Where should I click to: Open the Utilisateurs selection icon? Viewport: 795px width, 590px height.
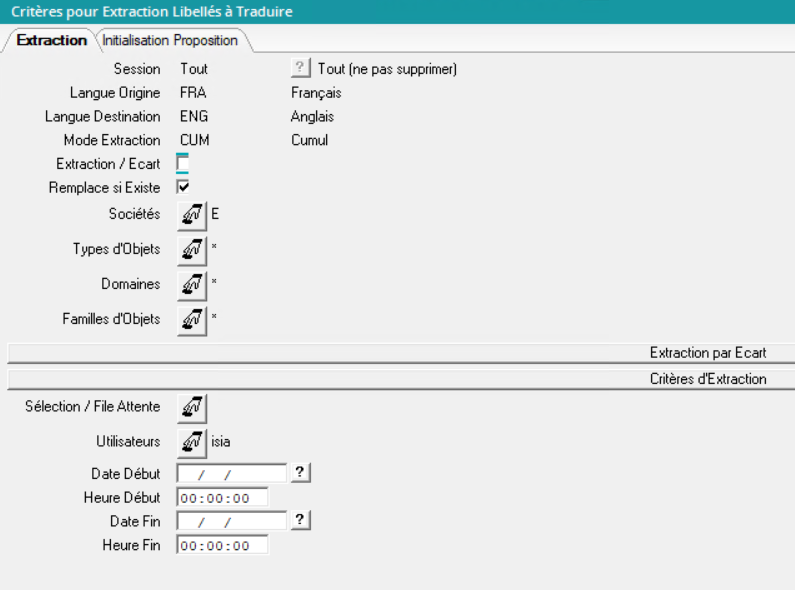(192, 443)
